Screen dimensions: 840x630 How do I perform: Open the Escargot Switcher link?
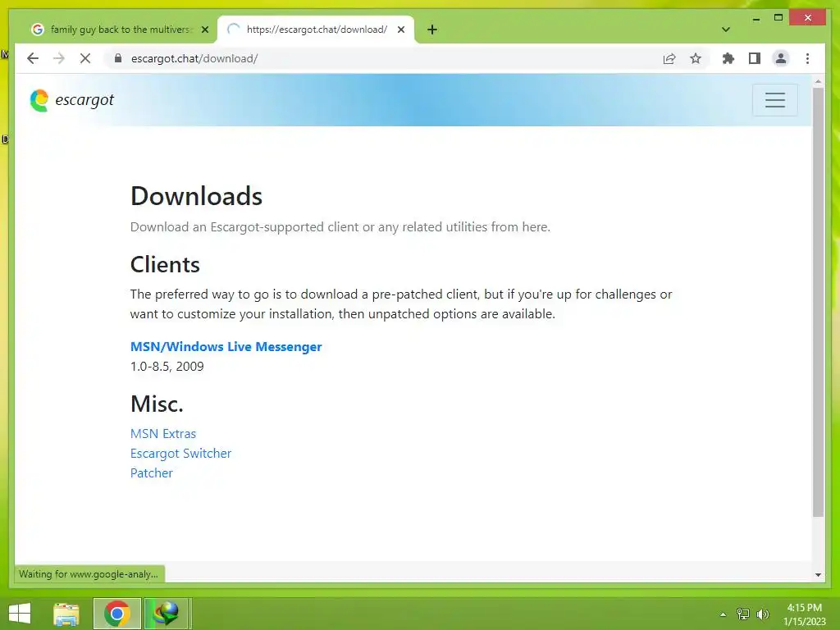point(180,453)
